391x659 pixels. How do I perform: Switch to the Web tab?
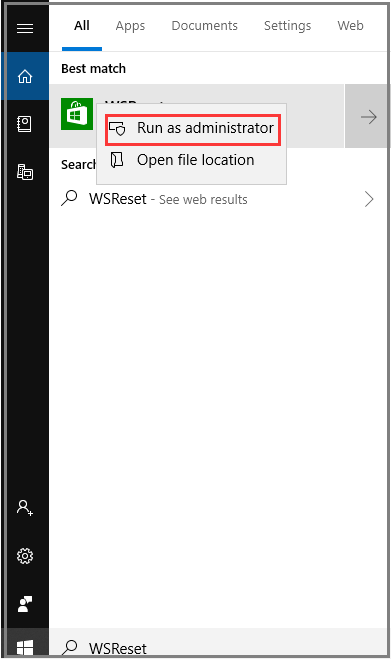tap(350, 26)
